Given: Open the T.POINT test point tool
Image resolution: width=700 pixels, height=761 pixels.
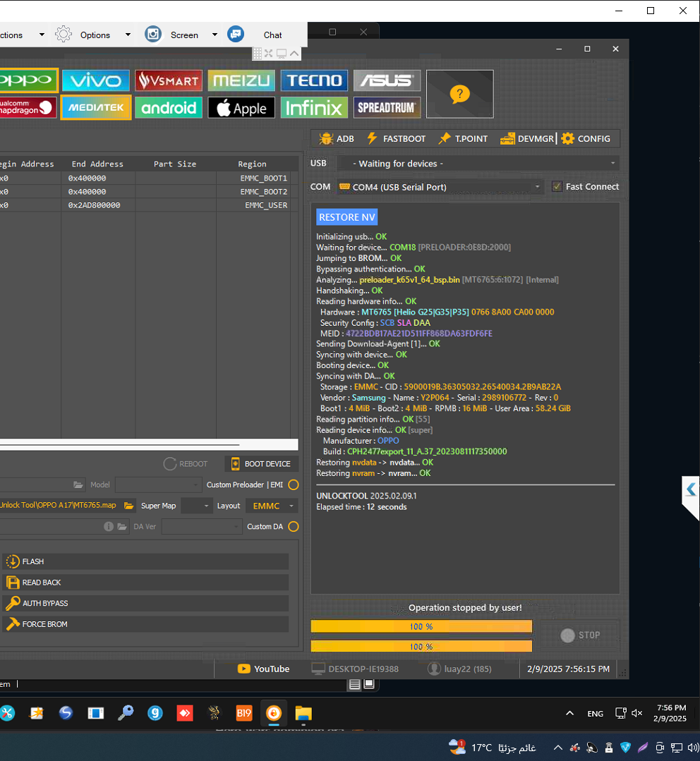Looking at the screenshot, I should tap(463, 139).
